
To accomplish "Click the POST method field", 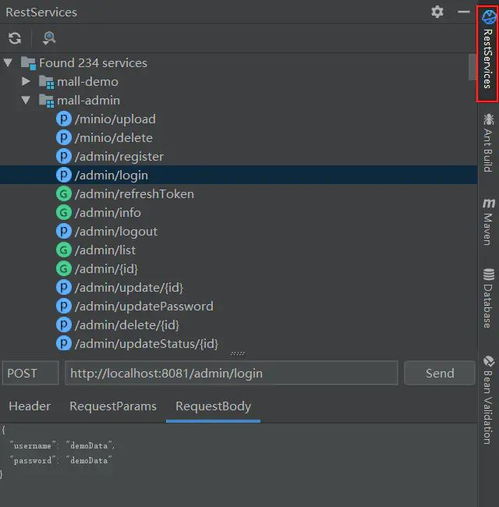I will pyautogui.click(x=31, y=373).
